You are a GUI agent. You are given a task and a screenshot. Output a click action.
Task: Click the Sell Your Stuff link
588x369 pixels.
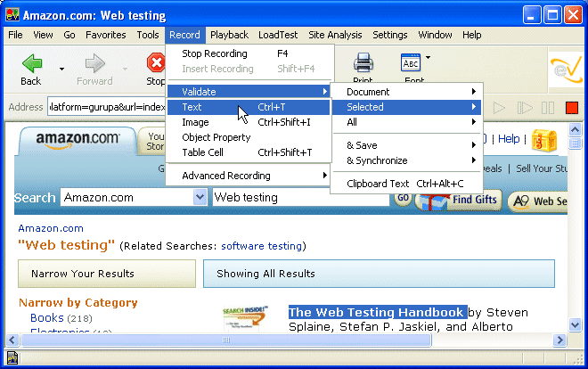(542, 168)
